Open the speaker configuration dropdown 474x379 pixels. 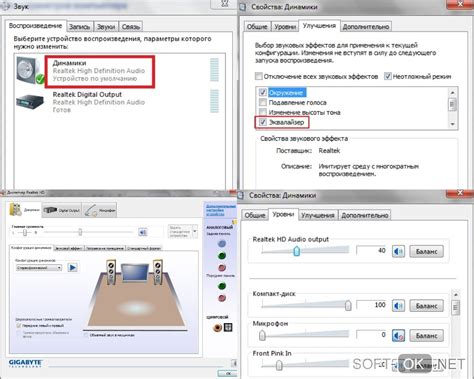(39, 267)
